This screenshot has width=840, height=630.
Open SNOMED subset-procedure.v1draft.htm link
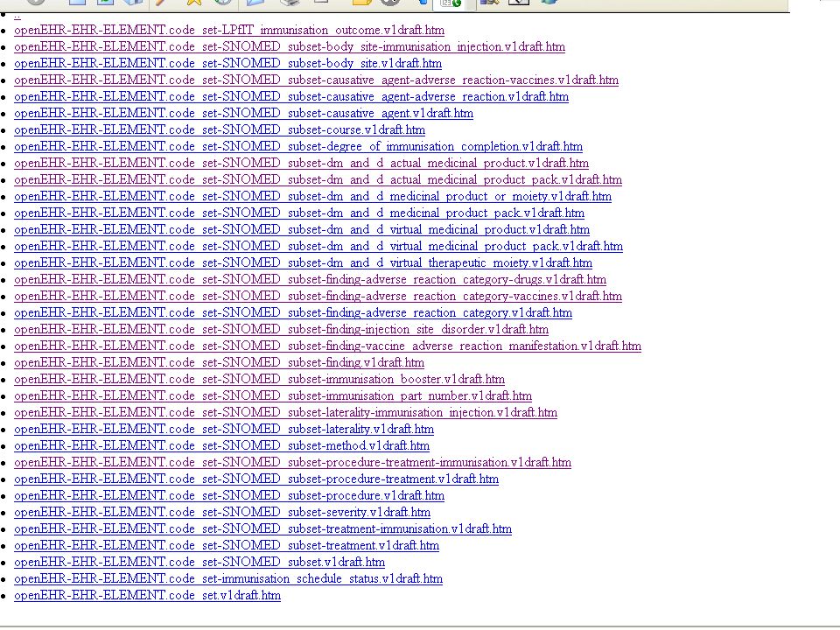tap(229, 495)
